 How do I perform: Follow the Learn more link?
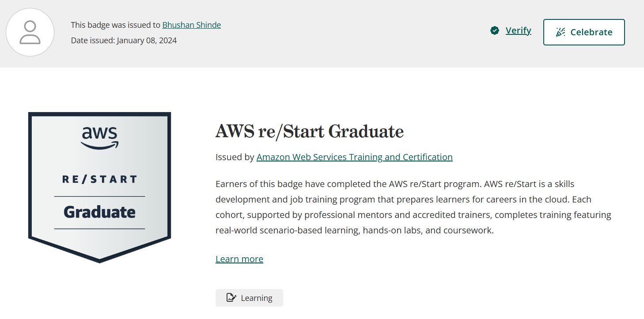(x=239, y=259)
